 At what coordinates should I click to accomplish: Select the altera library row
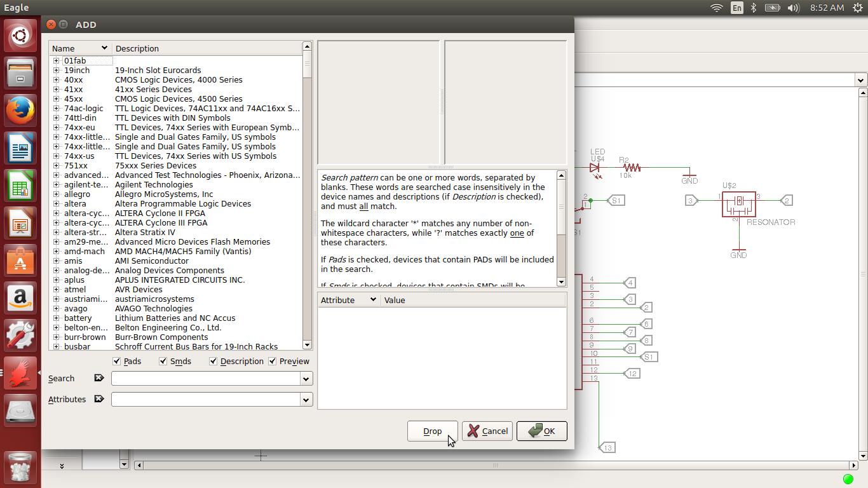[x=176, y=204]
